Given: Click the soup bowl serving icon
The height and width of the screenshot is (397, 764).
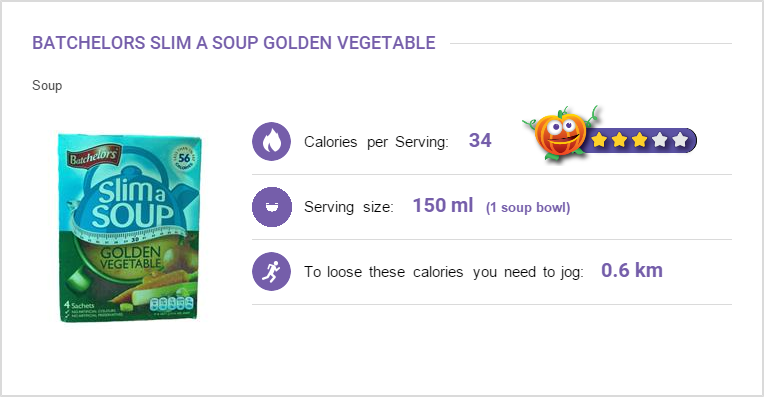Looking at the screenshot, I should click(x=271, y=207).
